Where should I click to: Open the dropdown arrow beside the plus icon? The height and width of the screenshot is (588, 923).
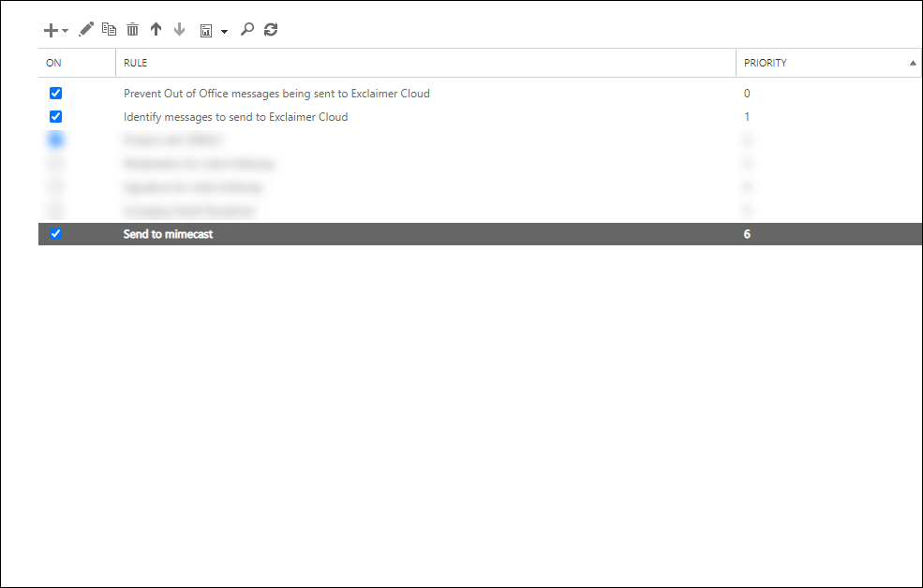[66, 31]
